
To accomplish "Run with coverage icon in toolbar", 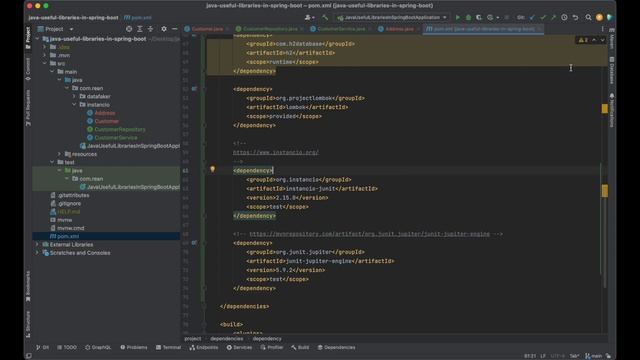I will [479, 18].
